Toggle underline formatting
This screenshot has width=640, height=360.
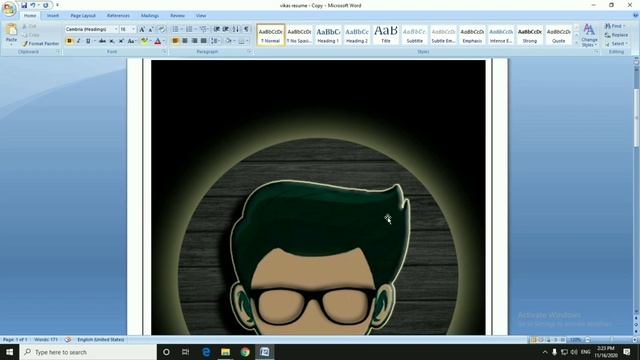tap(88, 41)
